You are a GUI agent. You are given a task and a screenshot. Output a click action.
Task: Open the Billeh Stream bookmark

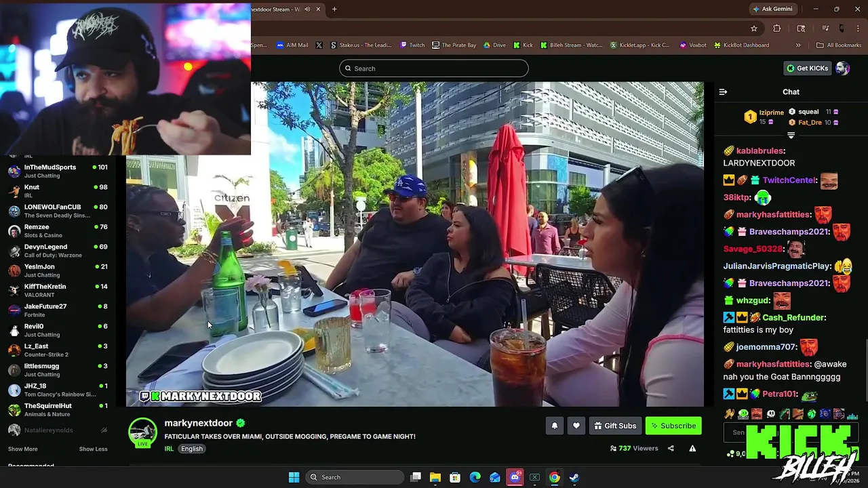[x=571, y=45]
